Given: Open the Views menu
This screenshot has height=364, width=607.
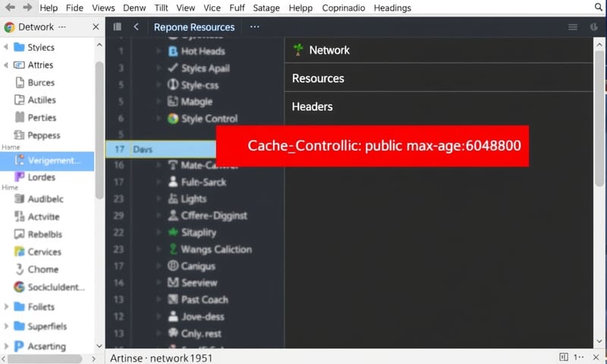Looking at the screenshot, I should [103, 8].
